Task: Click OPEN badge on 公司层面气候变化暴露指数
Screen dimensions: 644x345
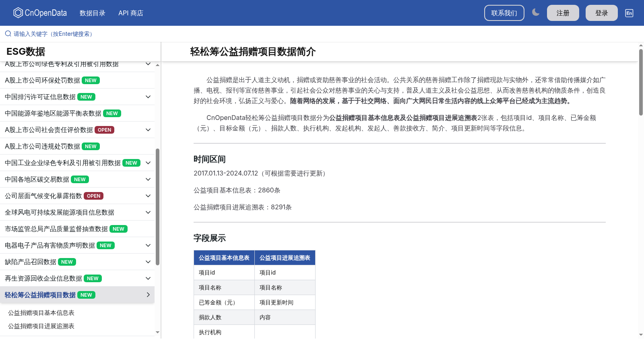Action: (94, 196)
